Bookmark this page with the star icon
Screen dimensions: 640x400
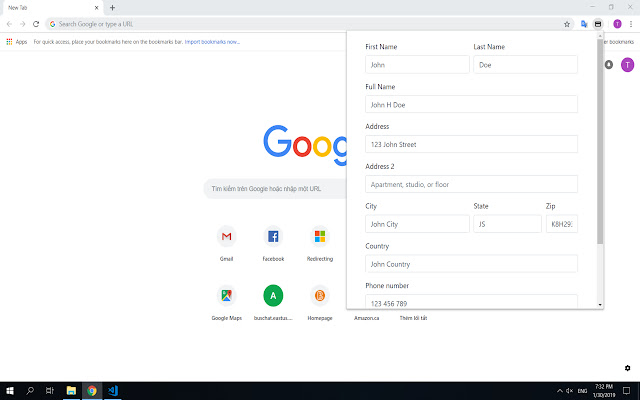click(x=567, y=24)
